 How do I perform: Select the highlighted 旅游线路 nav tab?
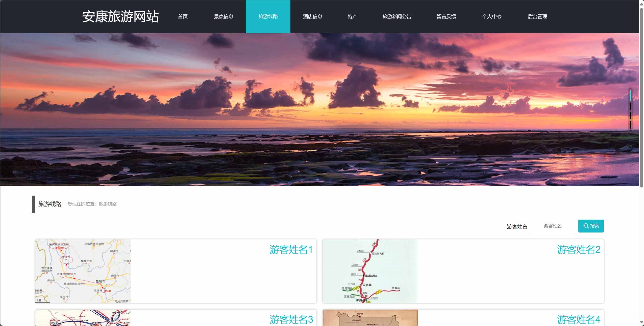(x=268, y=17)
